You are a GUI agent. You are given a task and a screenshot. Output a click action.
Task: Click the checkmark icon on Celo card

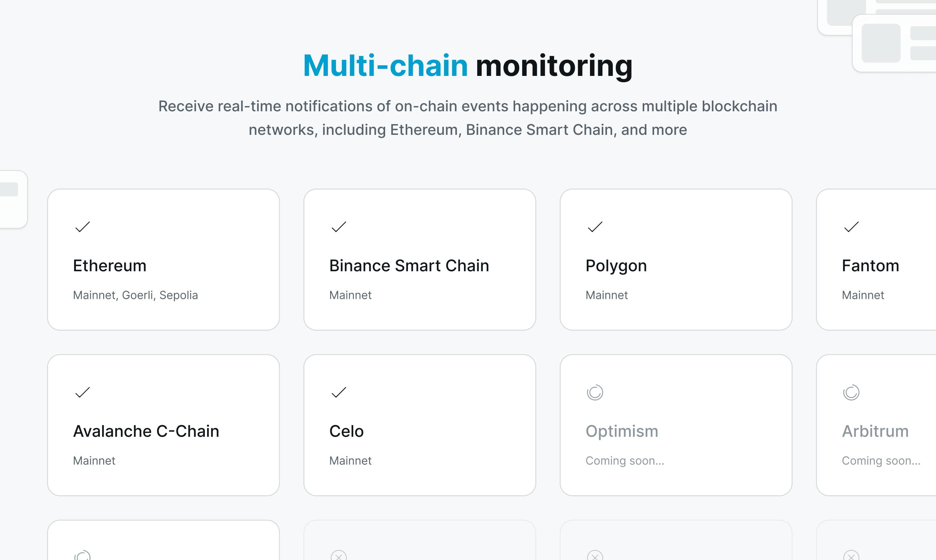click(339, 392)
